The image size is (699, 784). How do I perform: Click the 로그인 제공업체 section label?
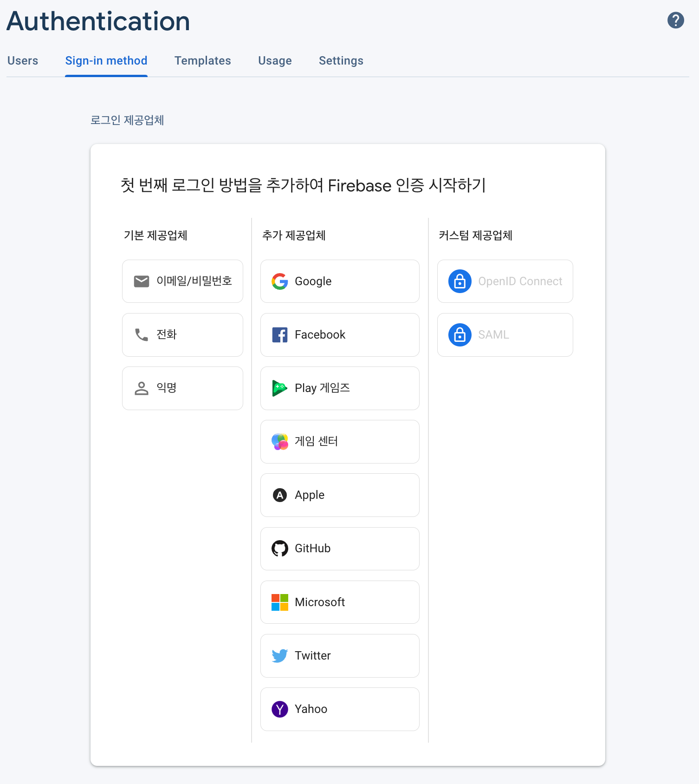pyautogui.click(x=127, y=120)
